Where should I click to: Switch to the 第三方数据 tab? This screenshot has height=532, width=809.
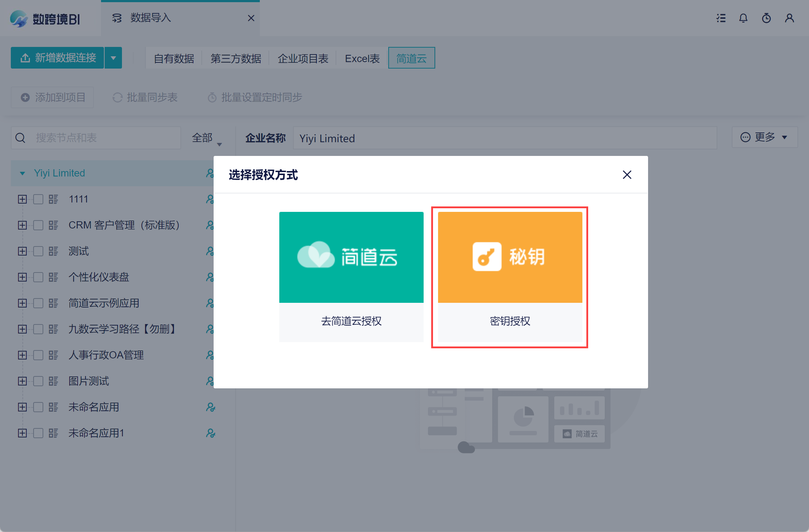tap(236, 58)
